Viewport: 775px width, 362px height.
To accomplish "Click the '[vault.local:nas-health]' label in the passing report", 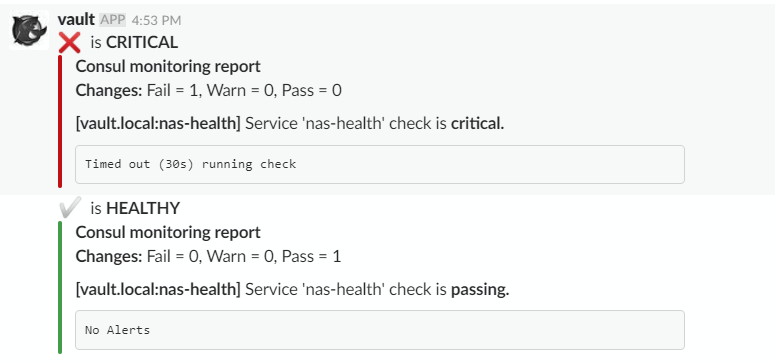I will [158, 289].
